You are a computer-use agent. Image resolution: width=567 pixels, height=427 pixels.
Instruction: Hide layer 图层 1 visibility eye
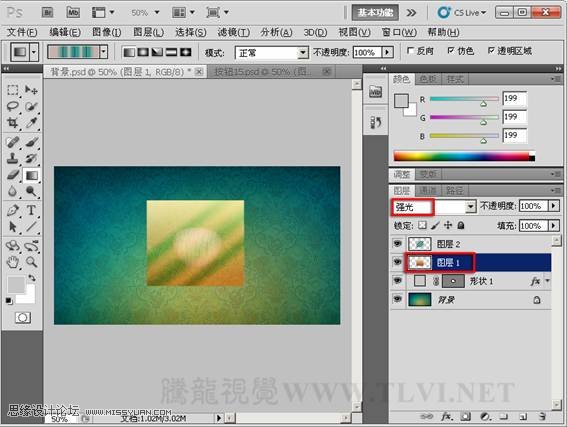[x=397, y=262]
